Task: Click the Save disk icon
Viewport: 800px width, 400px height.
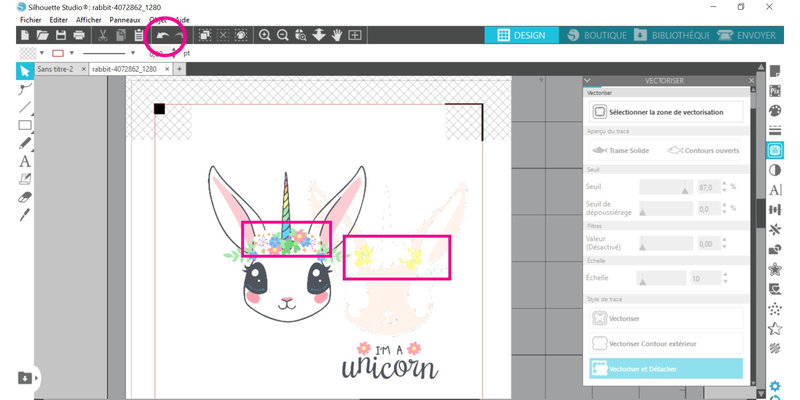Action: [60, 35]
